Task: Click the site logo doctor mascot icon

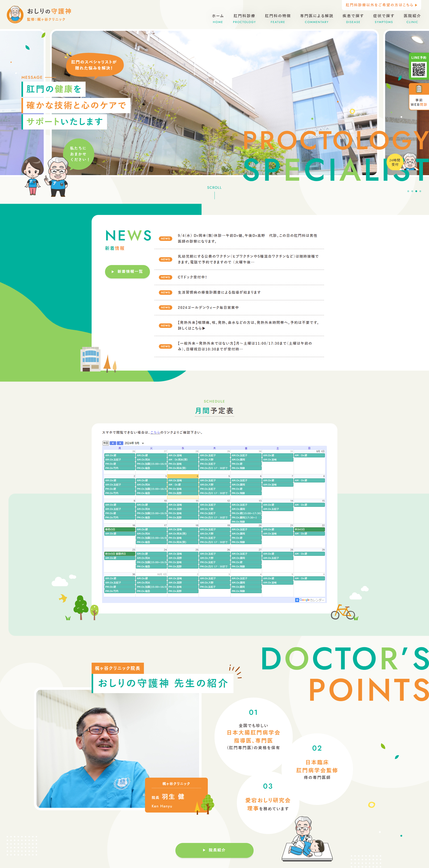Action: (x=15, y=15)
